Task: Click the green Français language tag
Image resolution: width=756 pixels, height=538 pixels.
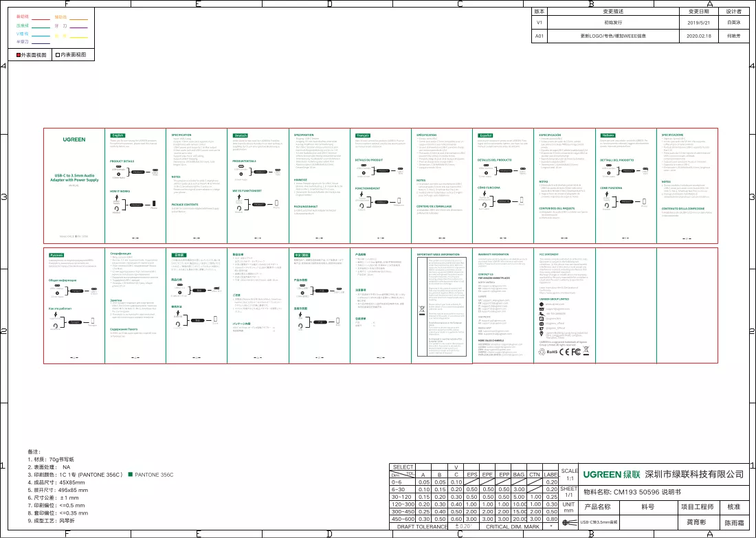Action: tap(363, 135)
